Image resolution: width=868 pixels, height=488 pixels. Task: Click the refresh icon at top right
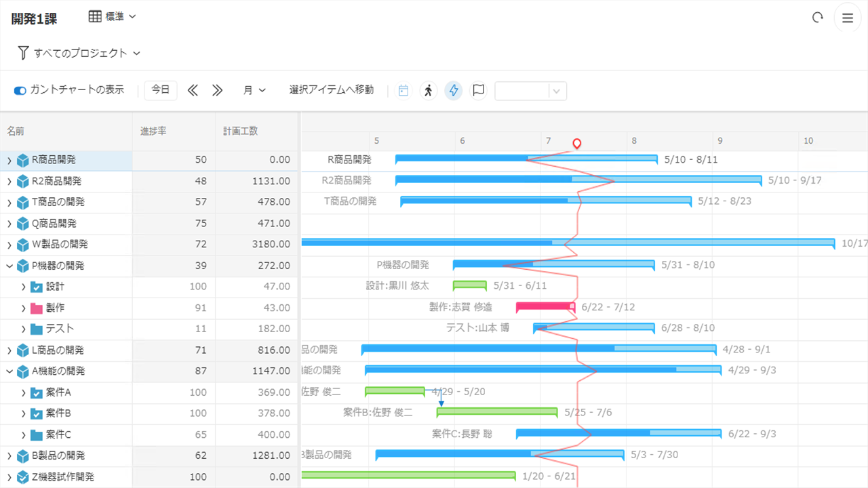pos(817,18)
